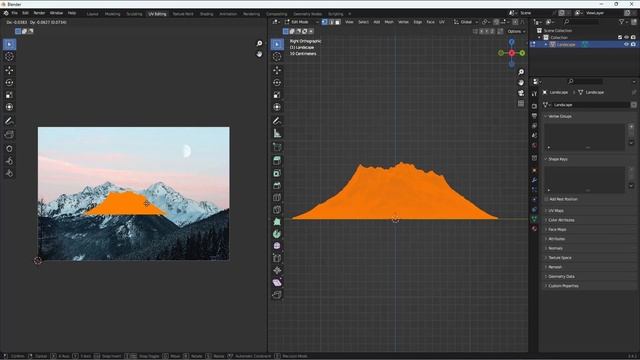
Task: Enable face select mode in 3D viewport
Action: pyautogui.click(x=338, y=22)
